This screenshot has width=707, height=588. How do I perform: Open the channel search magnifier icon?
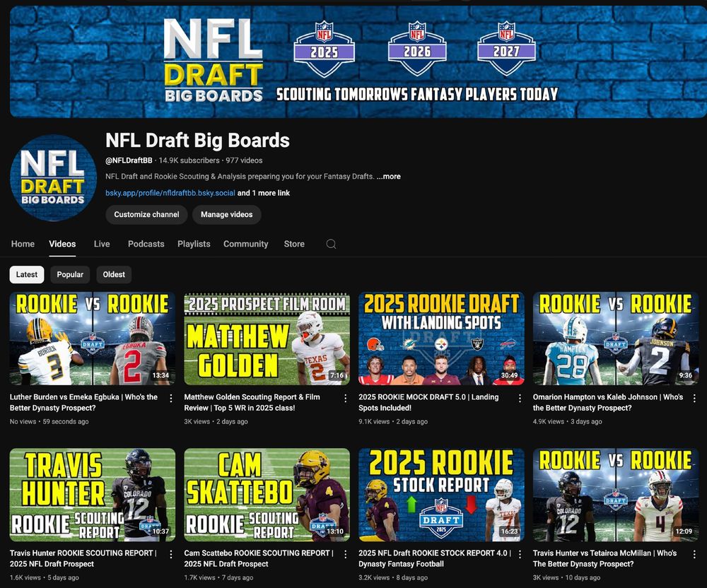point(331,244)
